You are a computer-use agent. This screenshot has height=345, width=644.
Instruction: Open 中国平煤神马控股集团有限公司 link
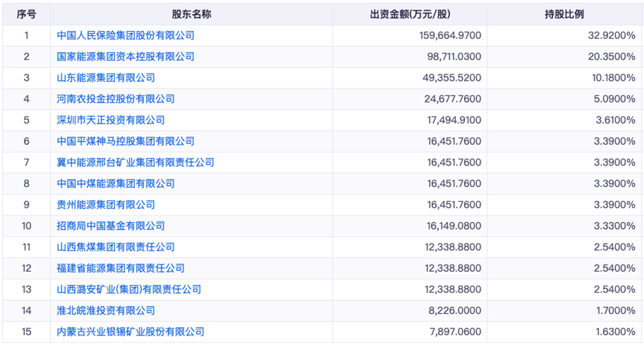click(126, 141)
